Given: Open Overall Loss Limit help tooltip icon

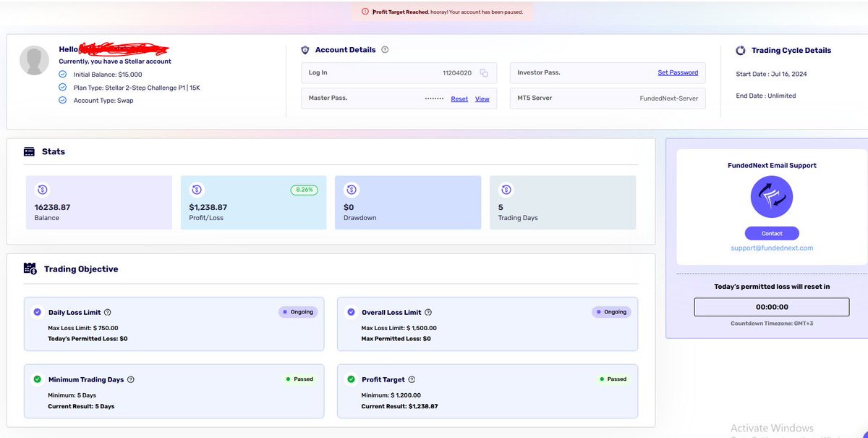Looking at the screenshot, I should click(x=428, y=313).
